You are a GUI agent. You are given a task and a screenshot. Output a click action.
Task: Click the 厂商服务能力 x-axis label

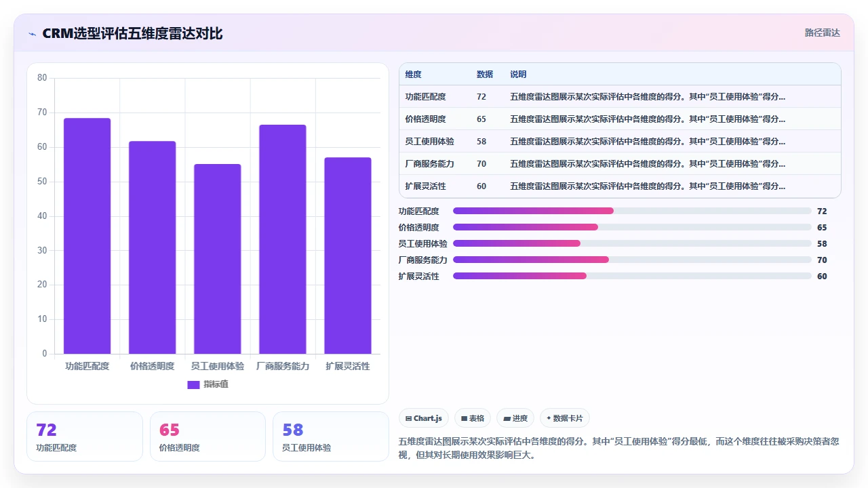pyautogui.click(x=282, y=366)
